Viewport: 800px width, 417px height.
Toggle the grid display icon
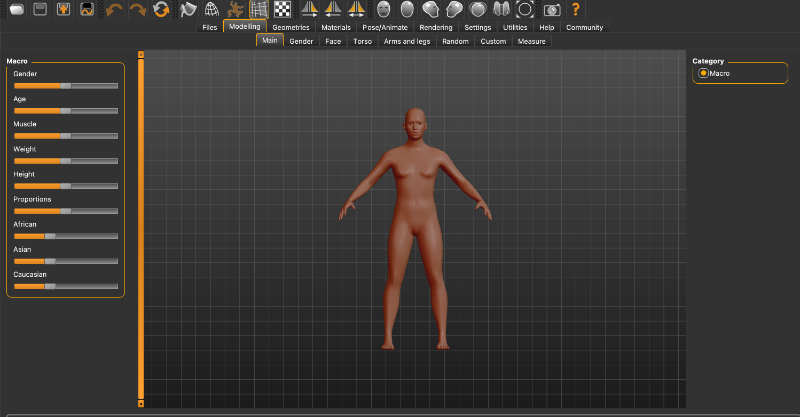pyautogui.click(x=259, y=10)
